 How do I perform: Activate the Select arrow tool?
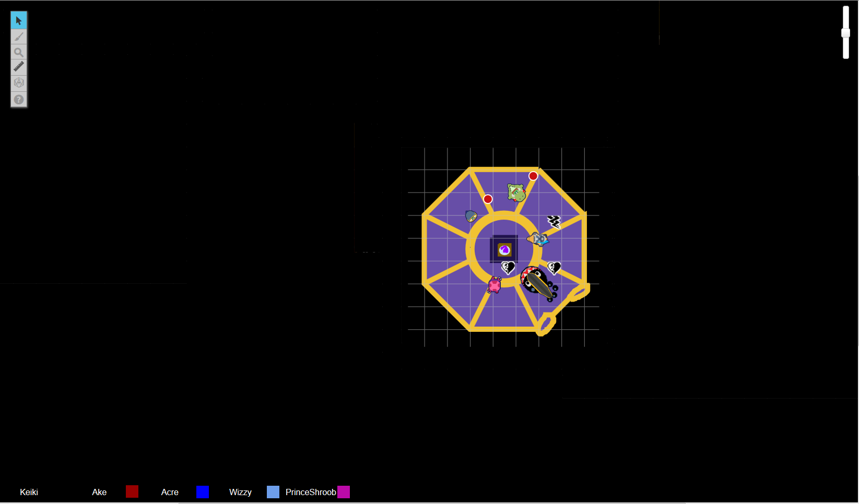point(19,21)
